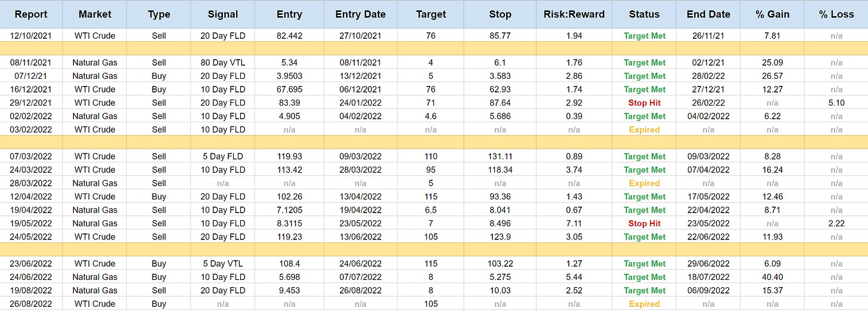
Task: Select the Entry Date column header
Action: click(361, 14)
